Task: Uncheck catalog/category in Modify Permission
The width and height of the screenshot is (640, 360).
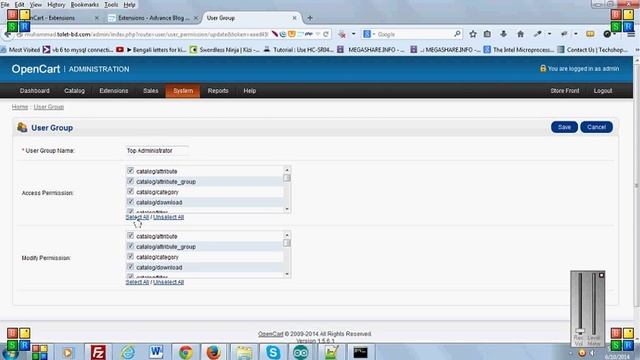Action: pos(131,256)
